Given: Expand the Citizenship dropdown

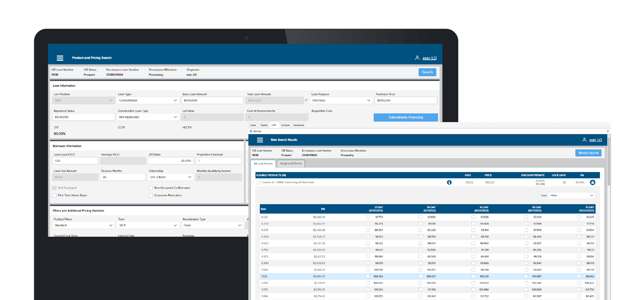Looking at the screenshot, I should (170, 177).
